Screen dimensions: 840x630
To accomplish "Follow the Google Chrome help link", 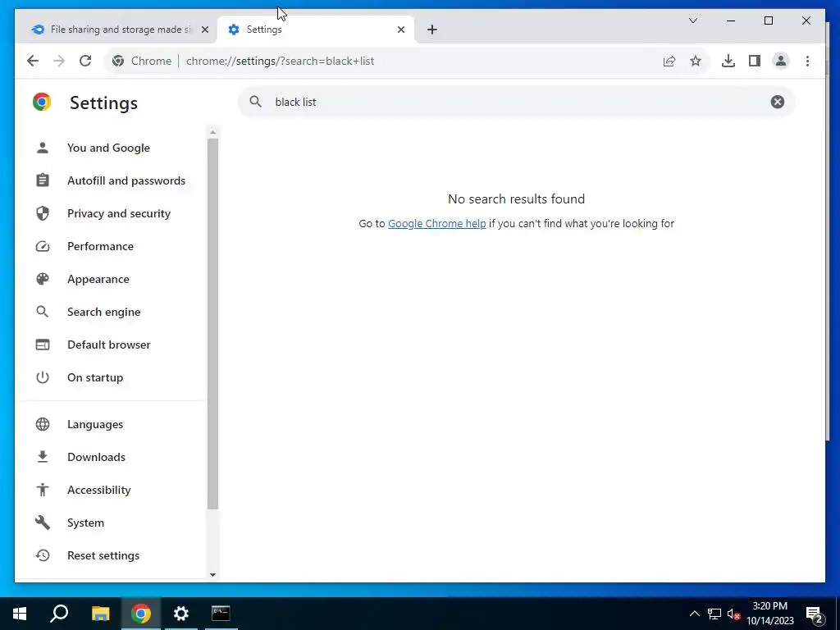I will 436,223.
